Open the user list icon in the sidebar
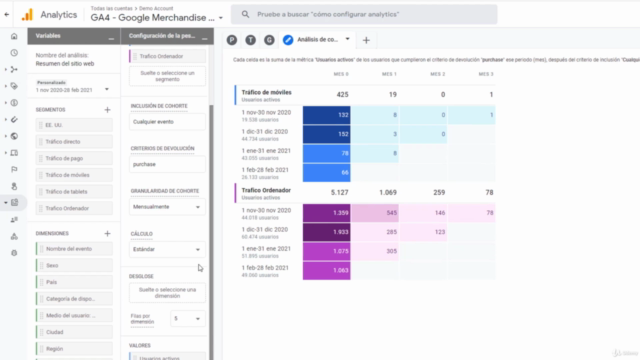 [14, 220]
